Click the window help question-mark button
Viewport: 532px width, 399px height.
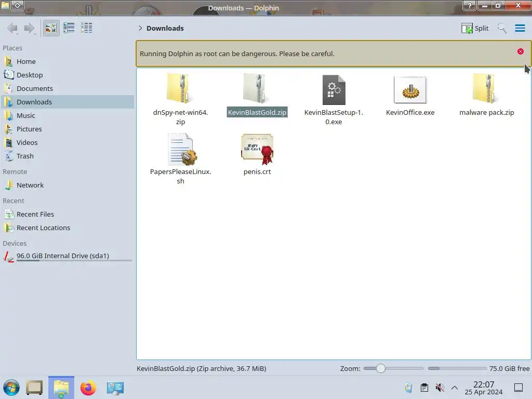(470, 5)
